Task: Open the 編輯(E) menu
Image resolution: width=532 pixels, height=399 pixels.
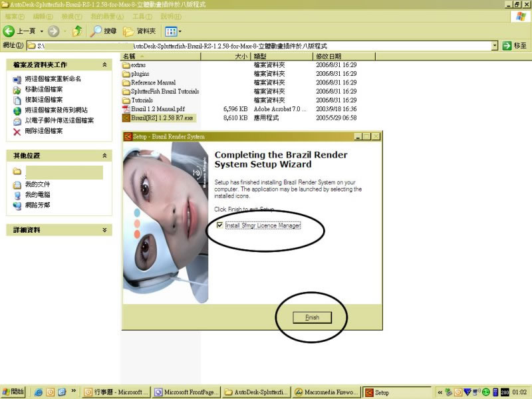Action: (43, 16)
